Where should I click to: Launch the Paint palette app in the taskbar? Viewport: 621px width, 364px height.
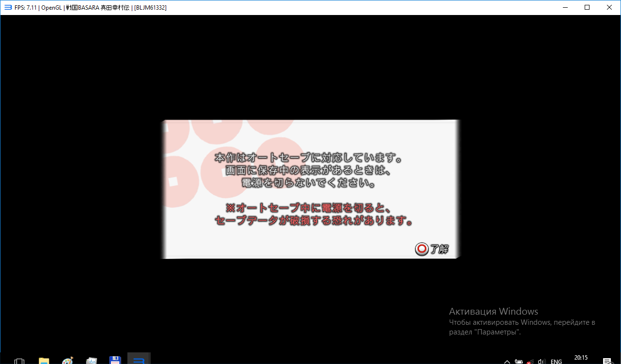[x=68, y=361]
